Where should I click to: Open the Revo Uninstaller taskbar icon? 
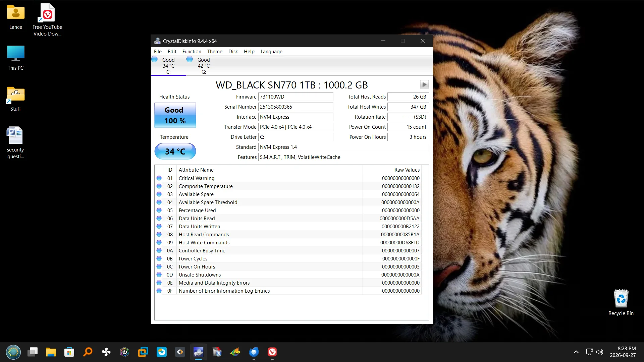(x=217, y=352)
